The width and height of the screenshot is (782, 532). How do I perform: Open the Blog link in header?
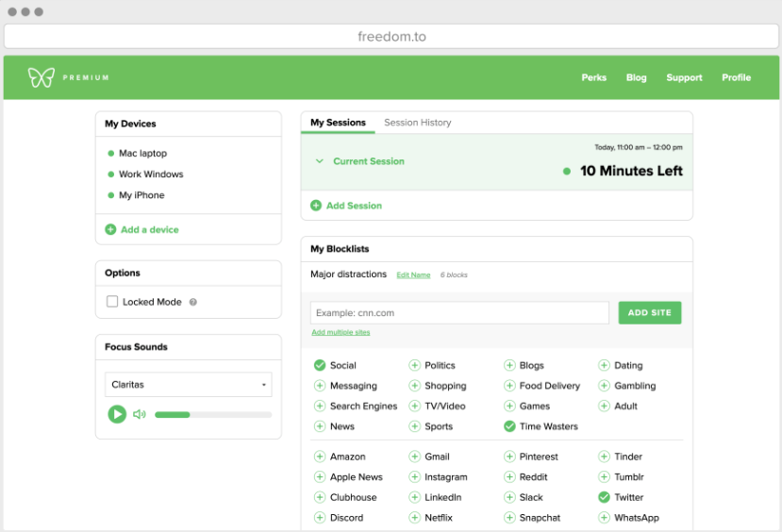pos(637,77)
